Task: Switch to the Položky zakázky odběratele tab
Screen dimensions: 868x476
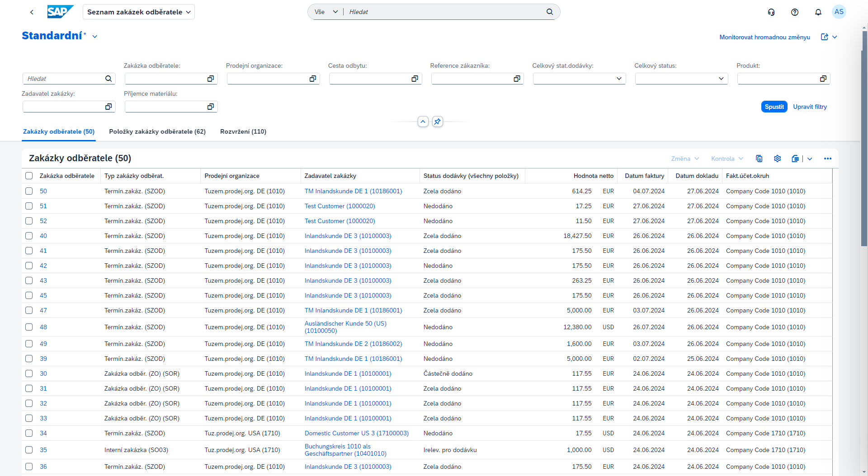Action: (157, 131)
